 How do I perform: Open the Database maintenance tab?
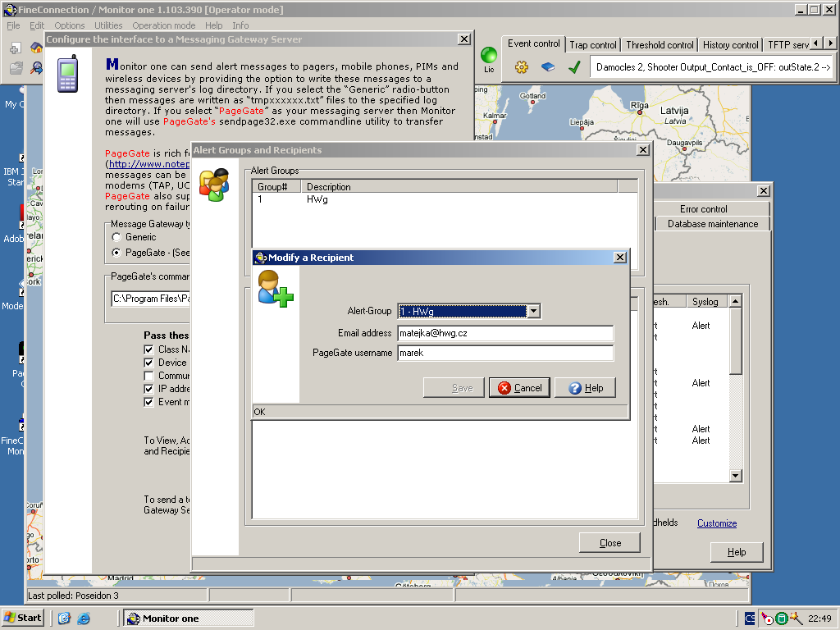(713, 224)
